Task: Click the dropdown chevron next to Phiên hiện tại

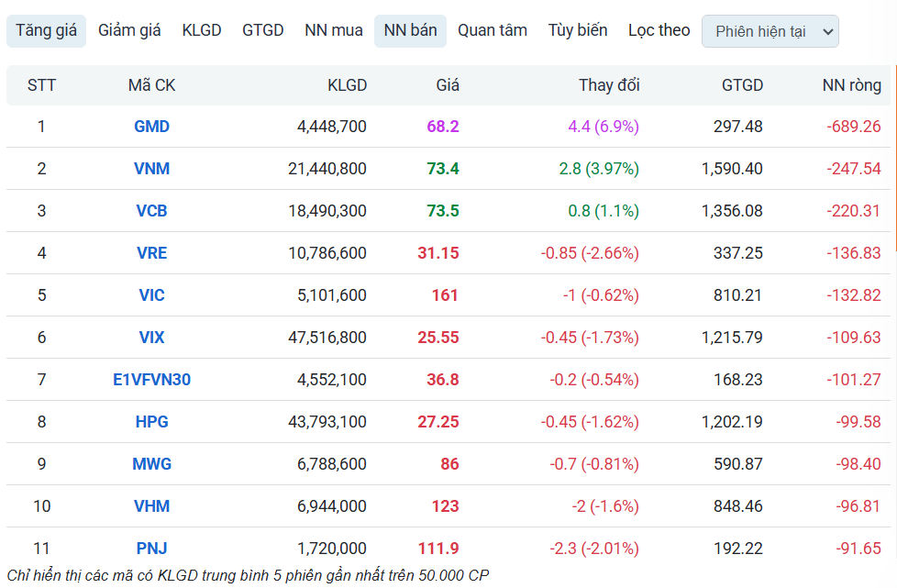Action: [827, 31]
